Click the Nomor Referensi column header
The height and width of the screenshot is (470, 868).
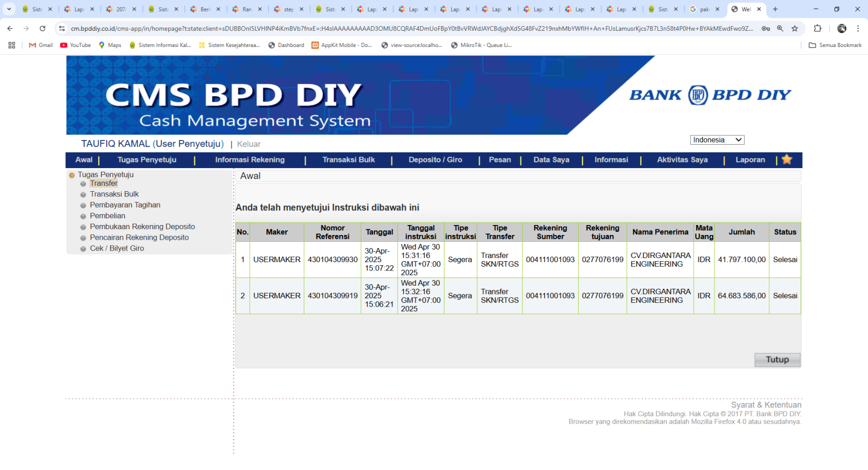pos(333,232)
